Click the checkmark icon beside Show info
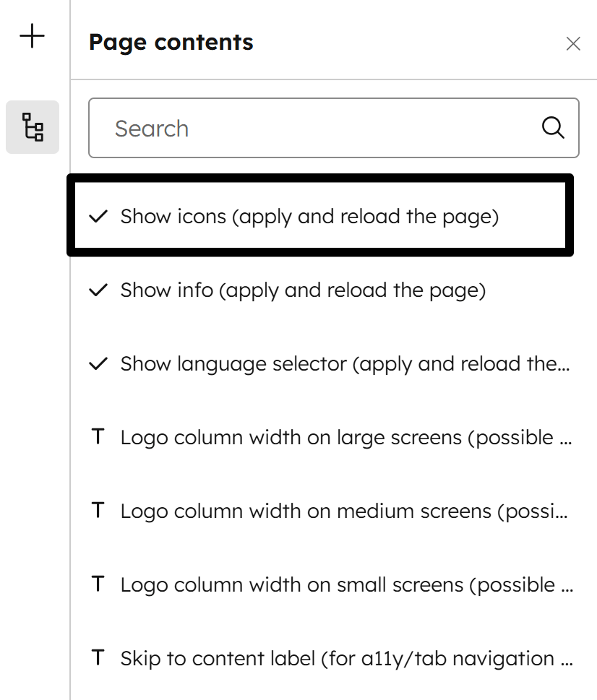This screenshot has height=700, width=597. coord(98,290)
